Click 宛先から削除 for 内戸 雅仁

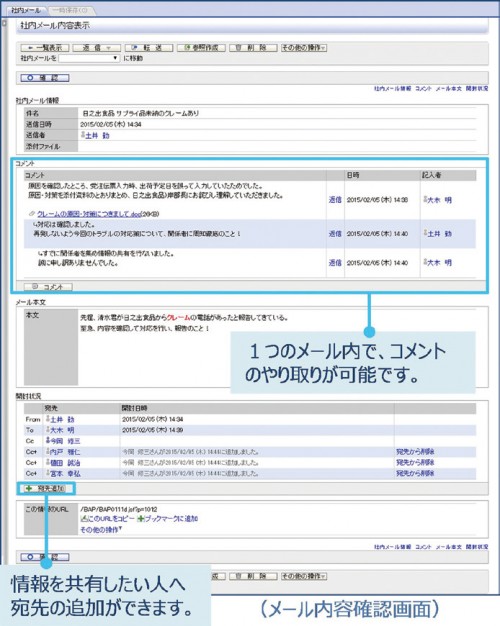415,452
